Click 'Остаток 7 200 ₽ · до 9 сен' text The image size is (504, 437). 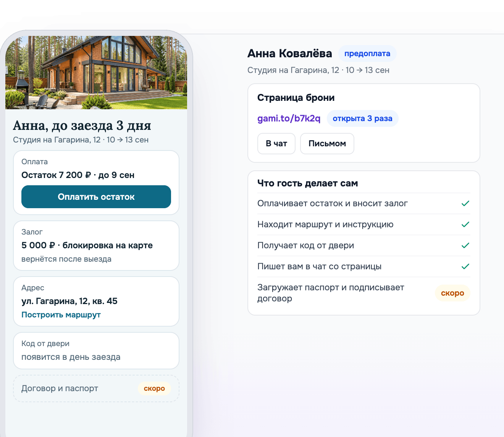78,175
